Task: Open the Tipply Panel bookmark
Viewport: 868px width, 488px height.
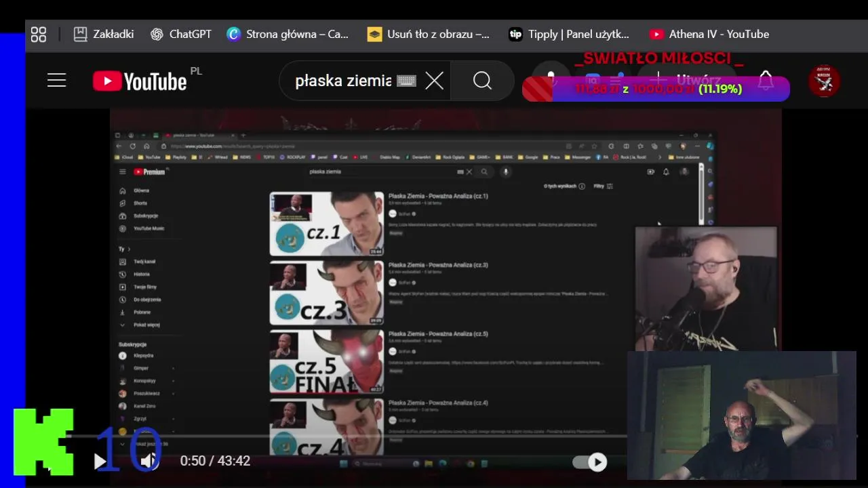Action: pos(569,34)
